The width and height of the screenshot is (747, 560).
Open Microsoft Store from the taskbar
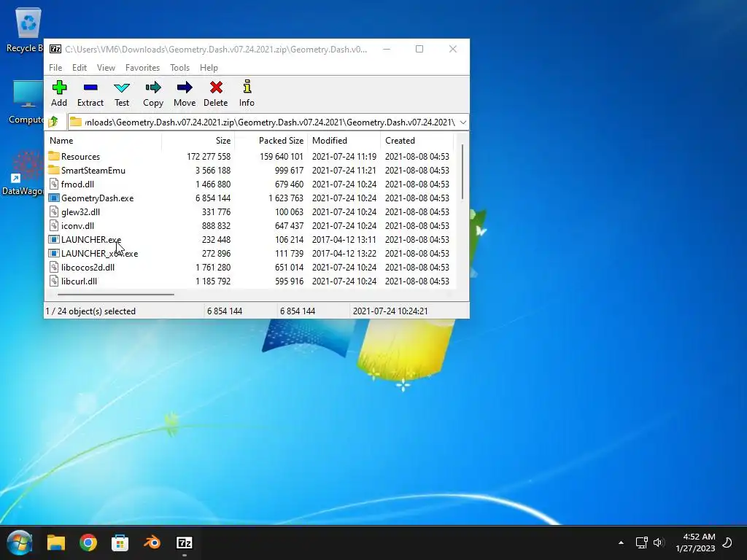(x=120, y=542)
